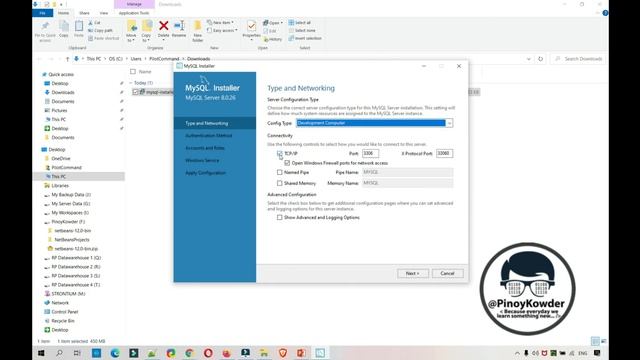Open the Easy access dropdown

[222, 31]
